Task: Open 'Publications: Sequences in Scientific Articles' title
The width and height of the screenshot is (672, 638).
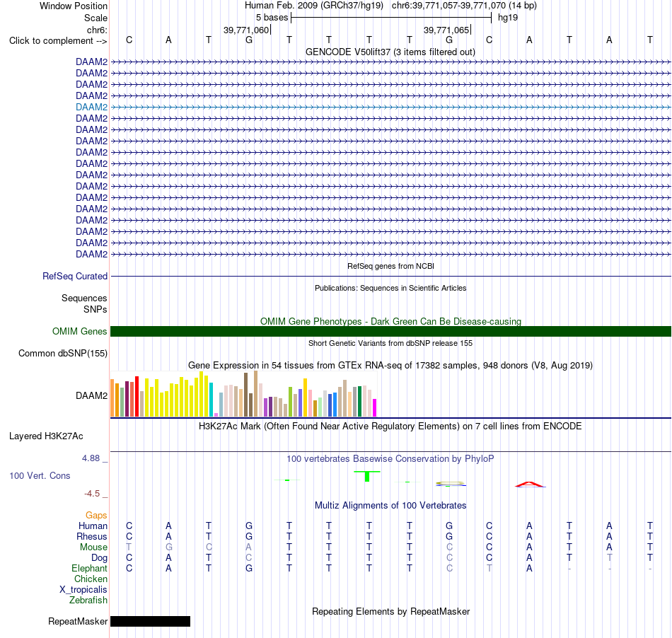Action: pyautogui.click(x=390, y=288)
